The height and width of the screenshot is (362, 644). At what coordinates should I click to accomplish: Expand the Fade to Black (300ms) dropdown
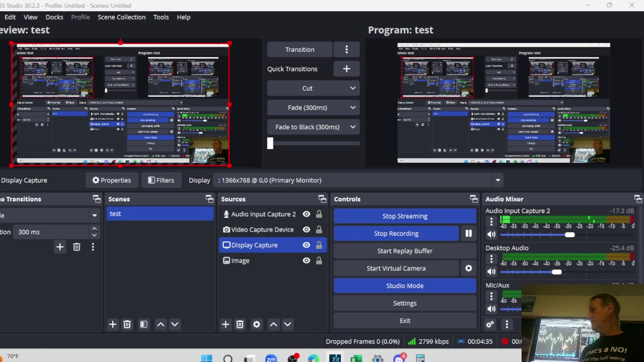click(353, 127)
